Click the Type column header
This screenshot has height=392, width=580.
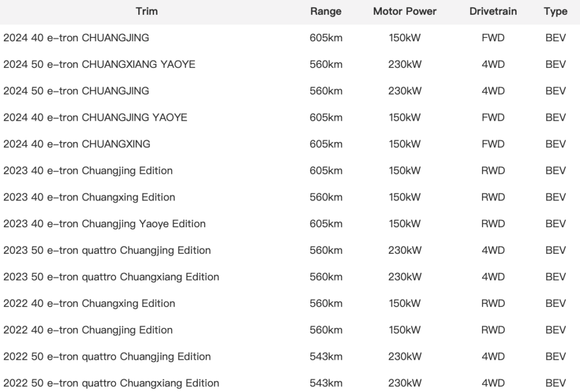coord(555,11)
